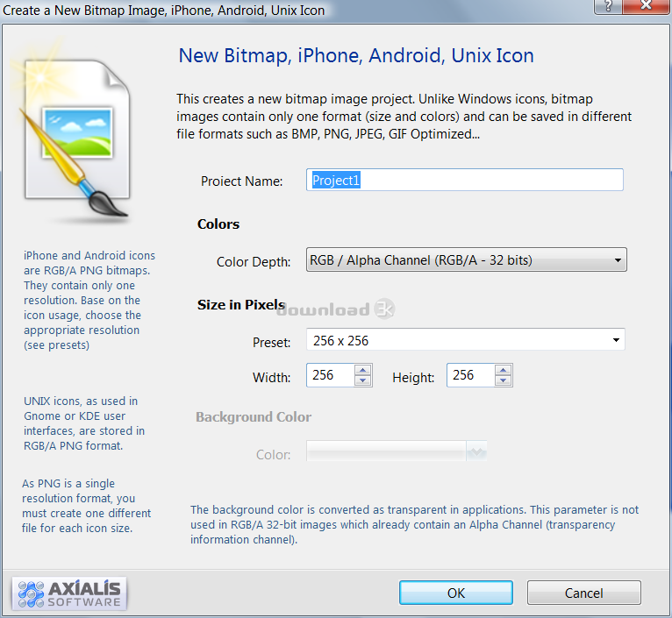Click the Project Name text field
This screenshot has width=672, height=618.
pyautogui.click(x=465, y=180)
